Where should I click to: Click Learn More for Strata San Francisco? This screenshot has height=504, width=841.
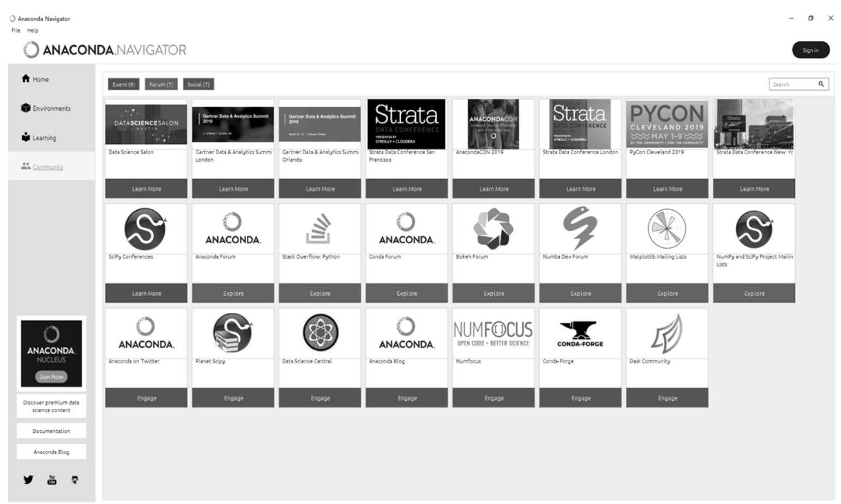[407, 189]
